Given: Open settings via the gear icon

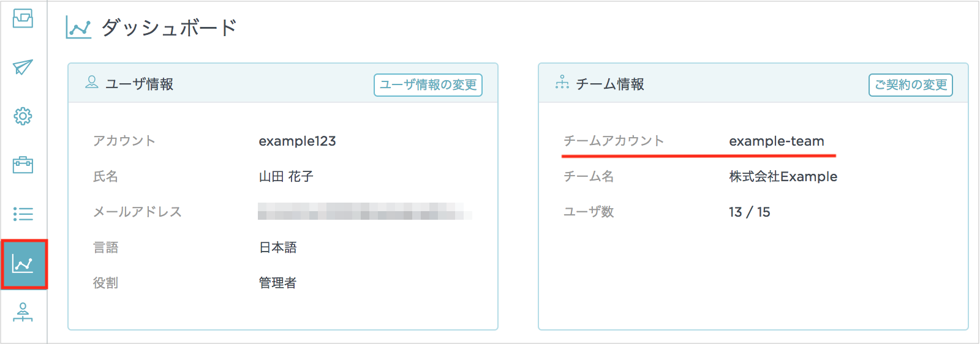Looking at the screenshot, I should pyautogui.click(x=23, y=116).
